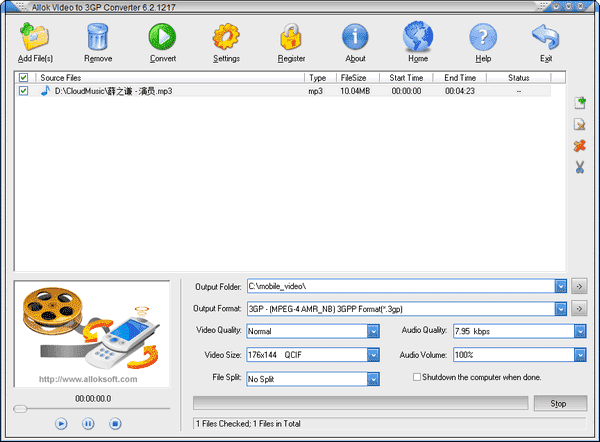600x442 pixels.
Task: Open the Audio Volume dropdown
Action: tap(580, 355)
